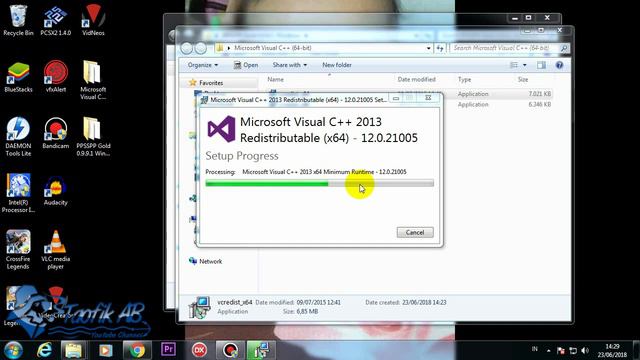Viewport: 640px width, 360px height.
Task: Open Action Center flag tray icon
Action: 560,351
